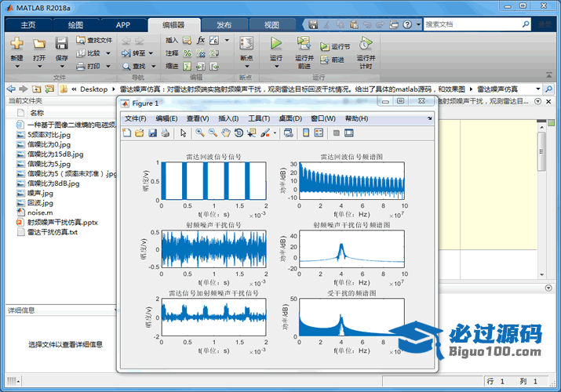Expand the Compare (比较) dropdown arrow
561x392 pixels.
click(x=108, y=53)
